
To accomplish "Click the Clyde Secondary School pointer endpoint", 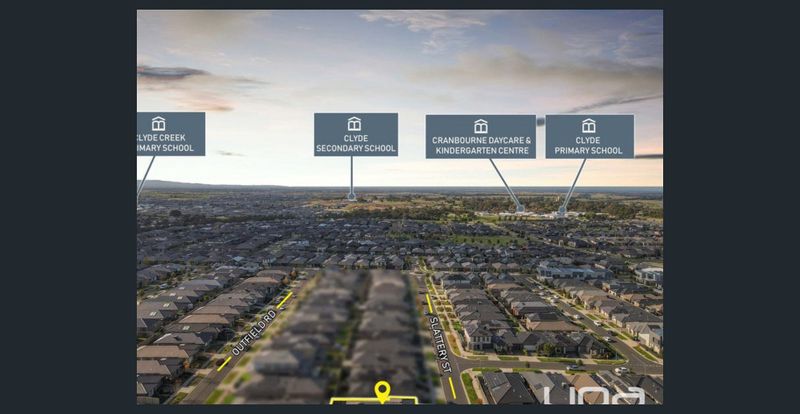I will click(x=351, y=197).
